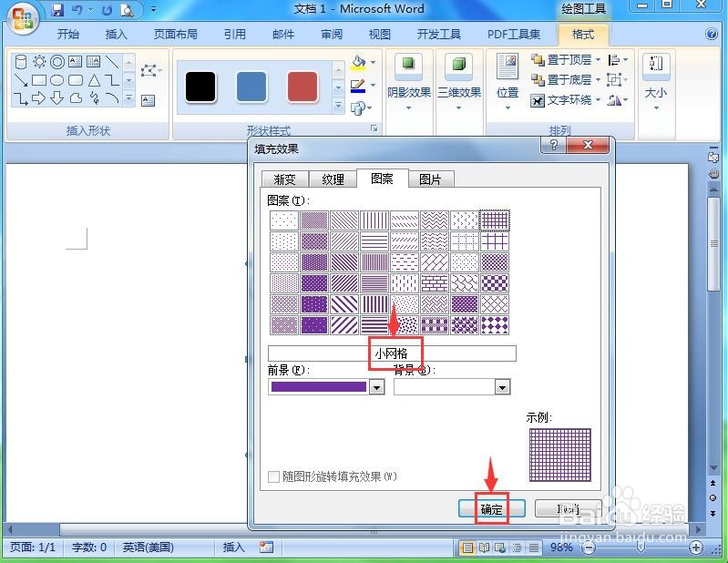Image resolution: width=728 pixels, height=563 pixels.
Task: Click the page number 页面: 1/1 indicator
Action: pyautogui.click(x=33, y=548)
